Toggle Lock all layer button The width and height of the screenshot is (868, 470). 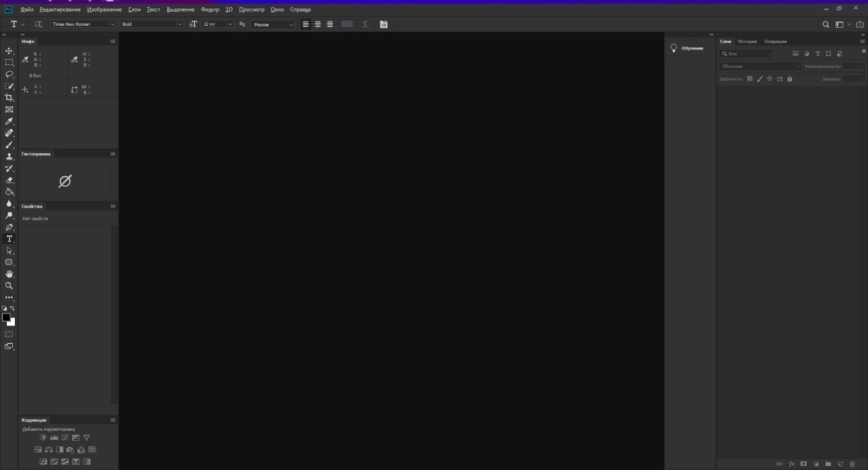click(789, 79)
